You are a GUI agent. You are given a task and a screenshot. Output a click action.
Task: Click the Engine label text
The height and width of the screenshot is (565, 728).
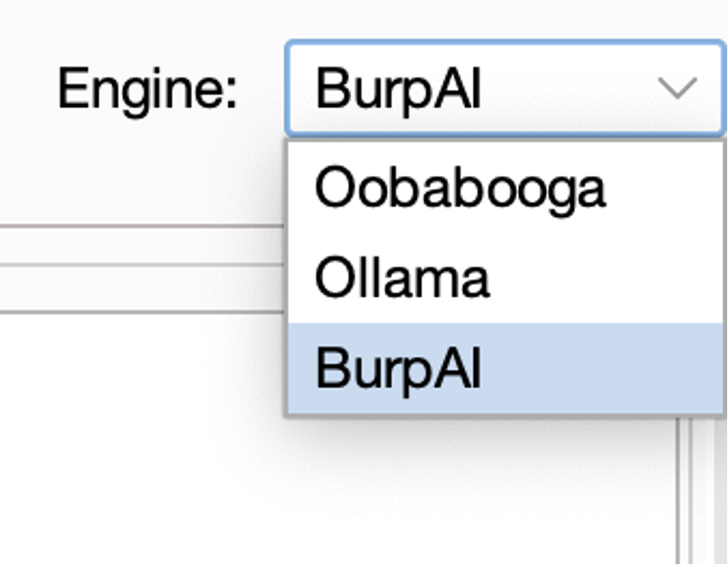(147, 88)
